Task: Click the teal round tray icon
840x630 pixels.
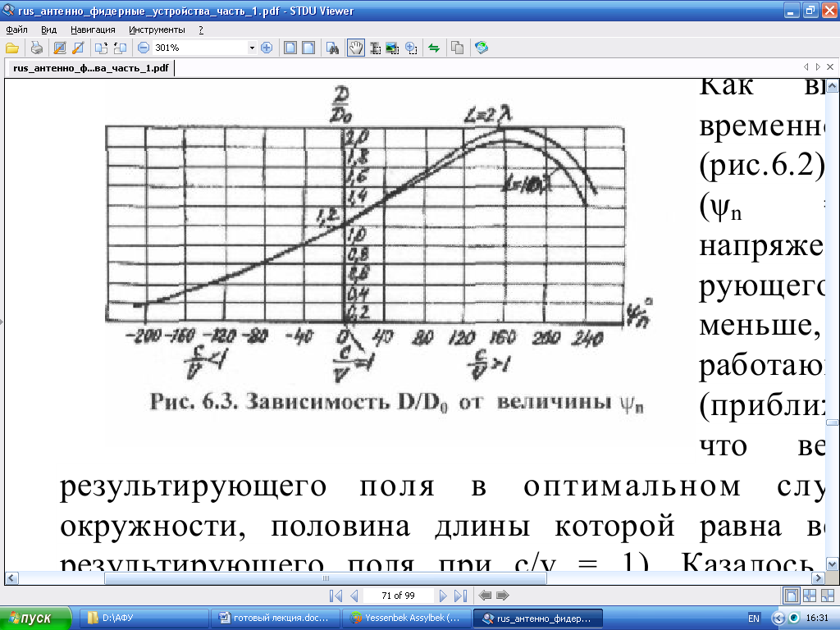Action: (794, 618)
